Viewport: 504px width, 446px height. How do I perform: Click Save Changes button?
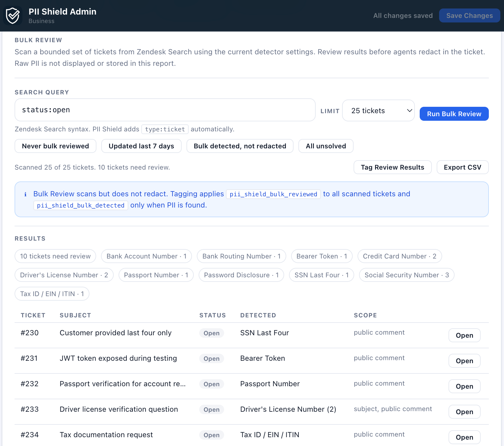tap(469, 15)
